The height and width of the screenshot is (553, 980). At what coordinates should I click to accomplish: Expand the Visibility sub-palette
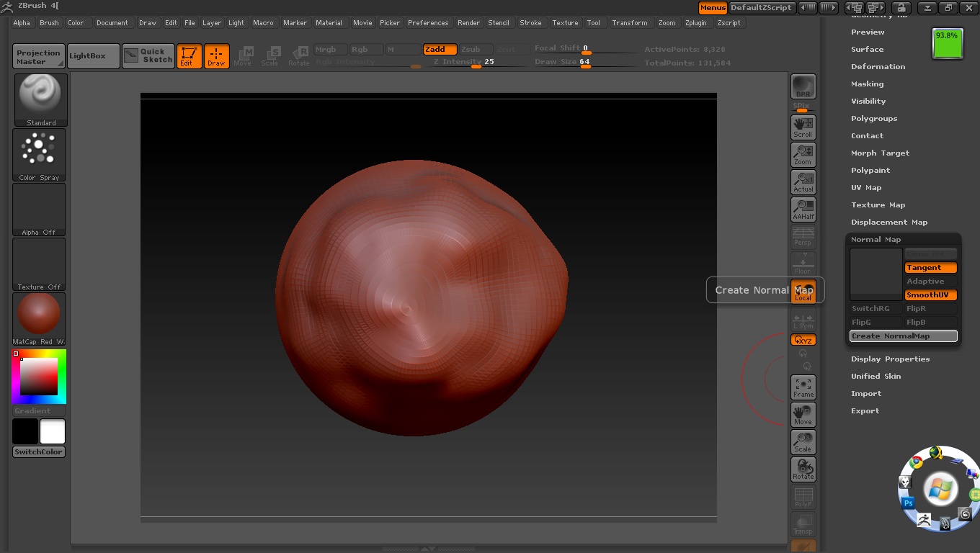point(868,102)
